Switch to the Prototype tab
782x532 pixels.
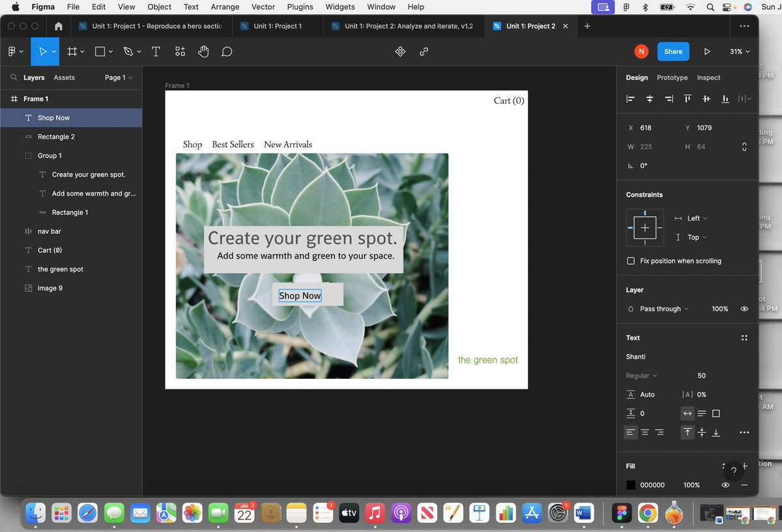pyautogui.click(x=672, y=77)
